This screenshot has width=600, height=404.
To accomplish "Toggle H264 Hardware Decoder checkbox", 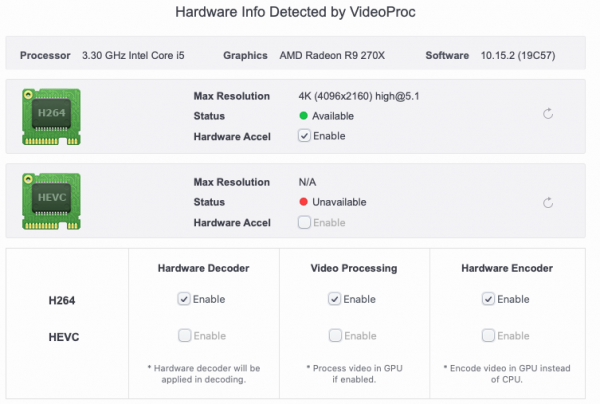I will 184,299.
